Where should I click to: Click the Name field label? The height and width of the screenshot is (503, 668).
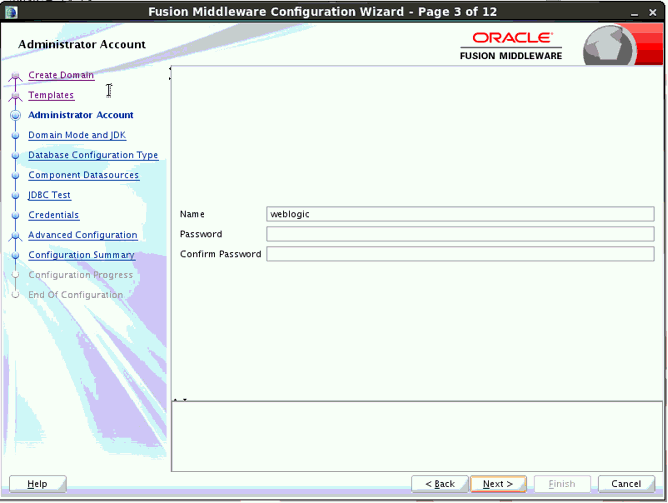click(192, 214)
